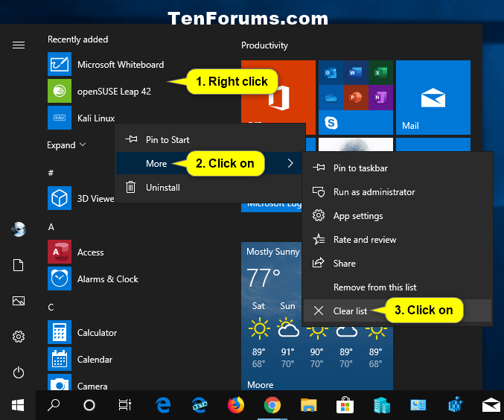504x420 pixels.
Task: Click the Productivity group title
Action: pyautogui.click(x=264, y=45)
